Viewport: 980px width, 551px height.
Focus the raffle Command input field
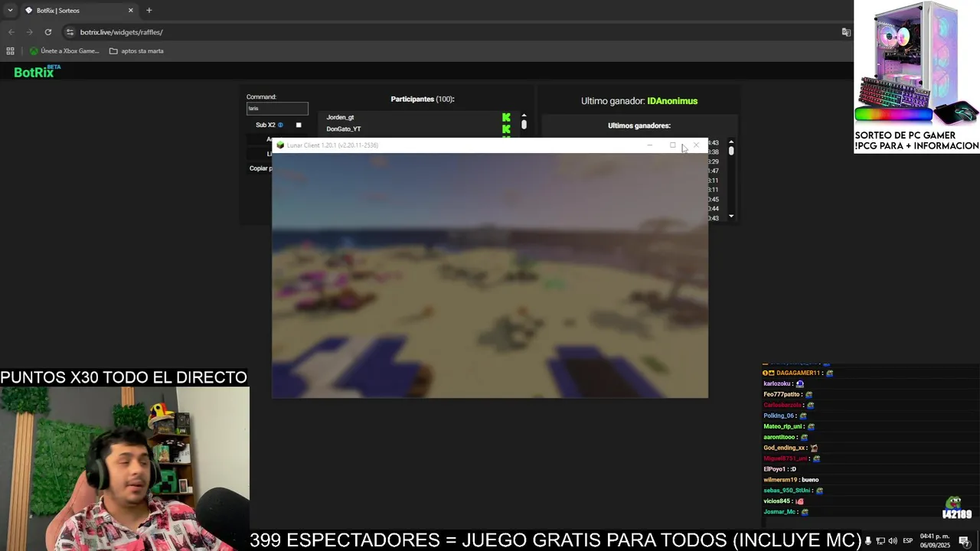(277, 109)
